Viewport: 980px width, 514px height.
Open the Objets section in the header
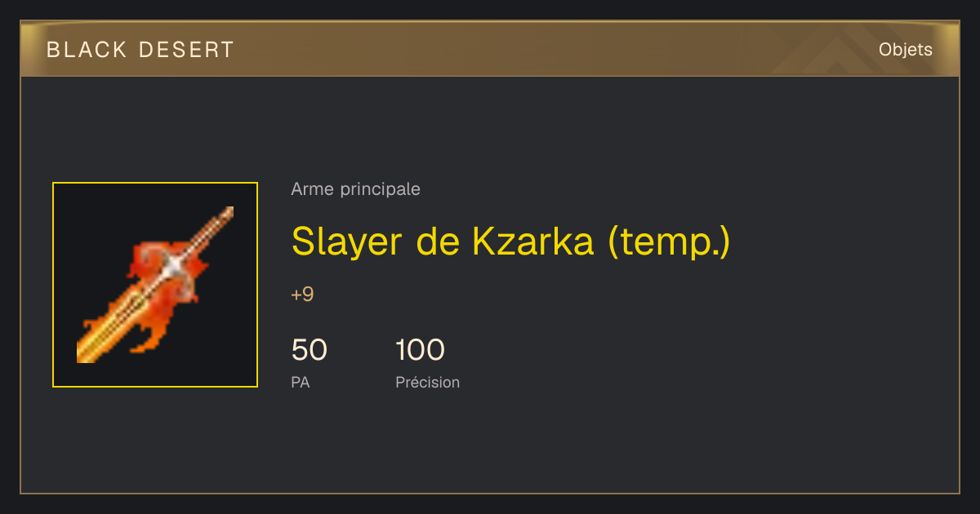[906, 50]
